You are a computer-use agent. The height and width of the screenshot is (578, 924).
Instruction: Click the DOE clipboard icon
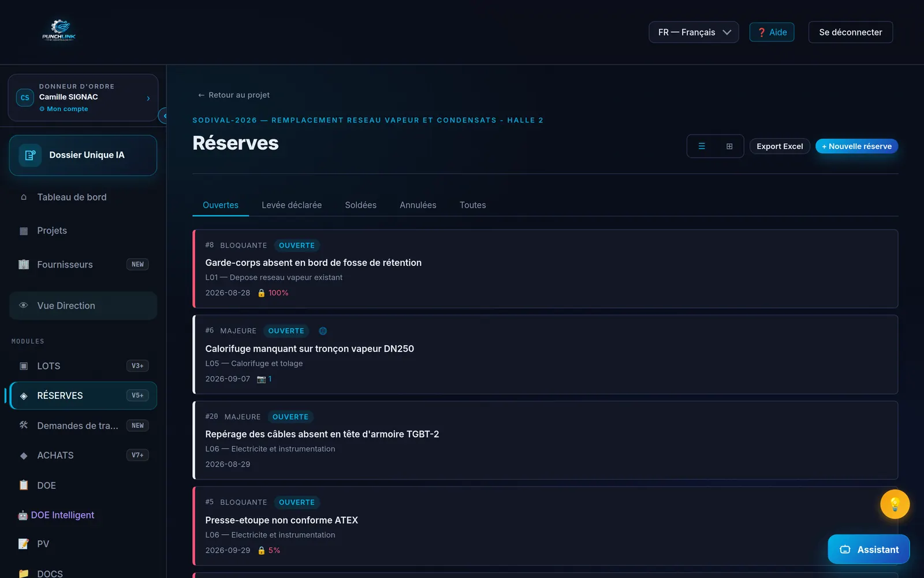click(24, 485)
